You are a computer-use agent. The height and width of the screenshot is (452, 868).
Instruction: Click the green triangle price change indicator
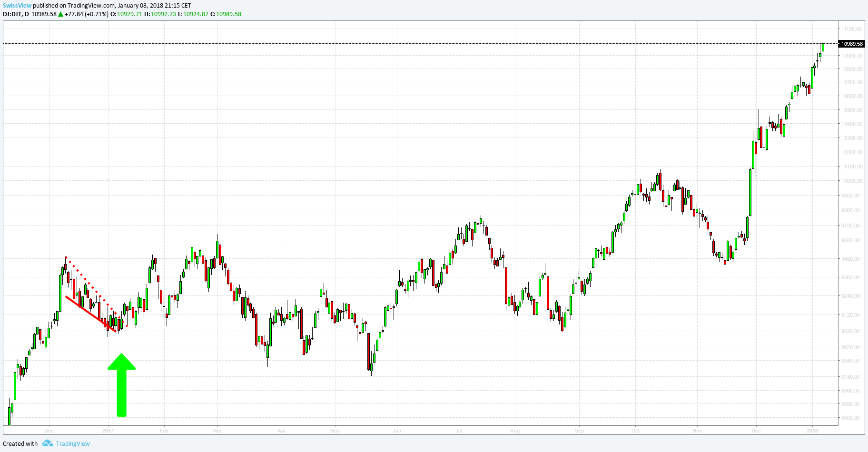pos(60,14)
